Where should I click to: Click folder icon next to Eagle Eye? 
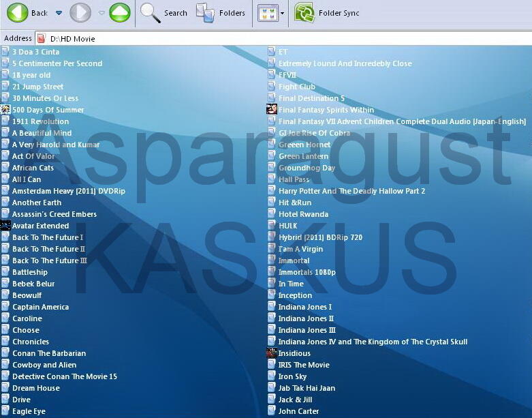pyautogui.click(x=5, y=411)
